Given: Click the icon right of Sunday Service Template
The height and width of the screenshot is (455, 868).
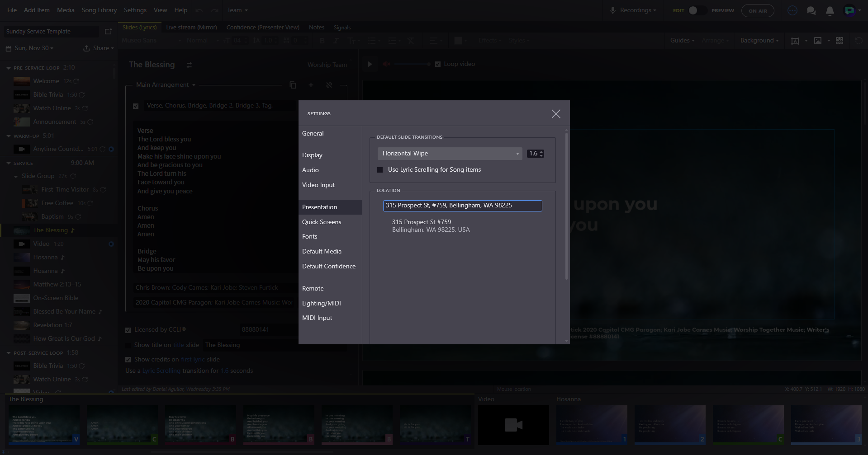Looking at the screenshot, I should coord(108,32).
